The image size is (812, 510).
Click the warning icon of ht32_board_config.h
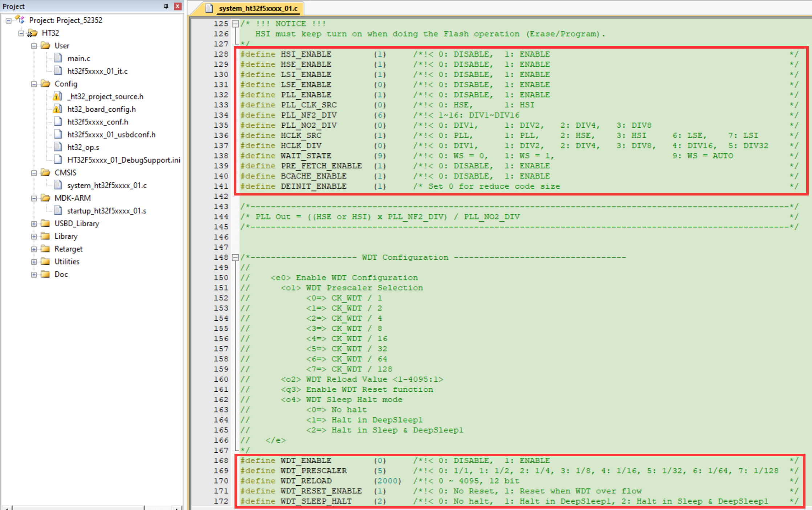[x=57, y=109]
